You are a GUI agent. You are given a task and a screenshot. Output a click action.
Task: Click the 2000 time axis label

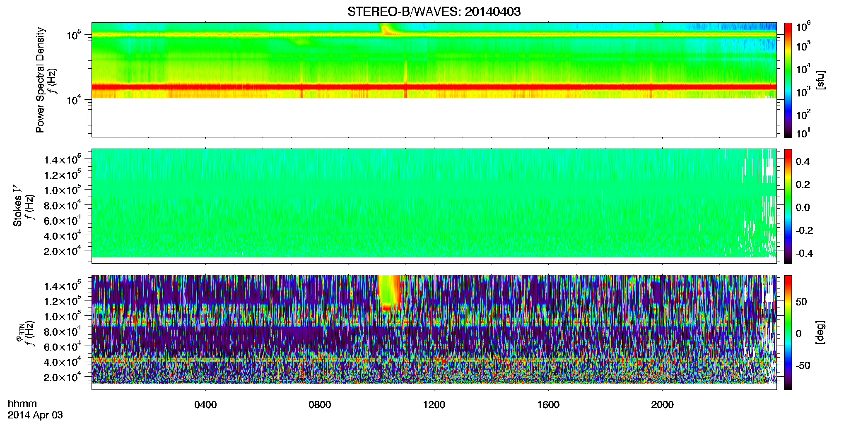pos(662,405)
